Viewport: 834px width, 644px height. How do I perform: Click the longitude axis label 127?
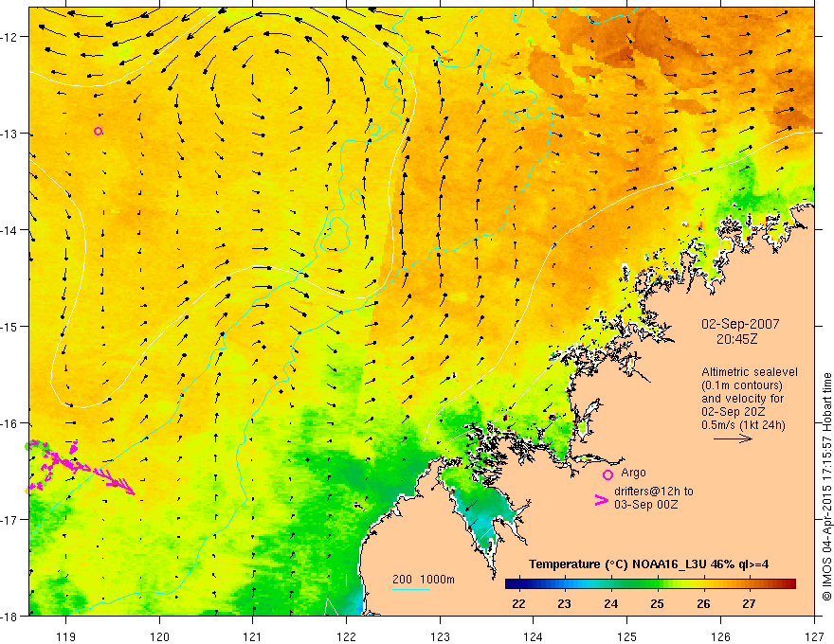pyautogui.click(x=814, y=636)
